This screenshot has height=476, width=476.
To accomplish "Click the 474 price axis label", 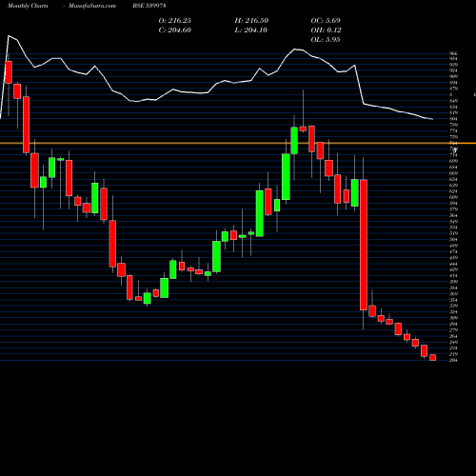I will [453, 251].
